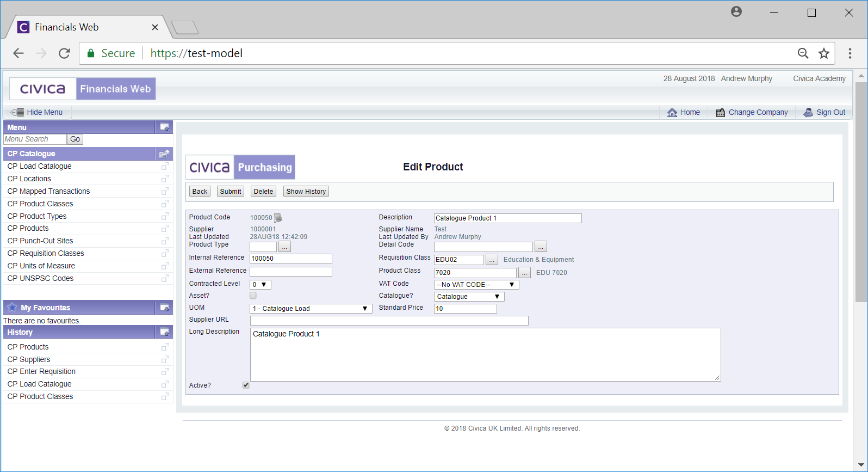Open new-window icon beside CP UNSPSC Codes

[x=165, y=278]
